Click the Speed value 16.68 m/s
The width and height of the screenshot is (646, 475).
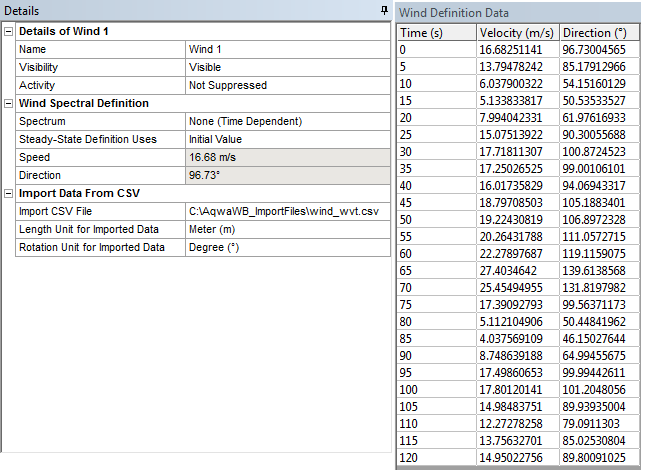point(286,157)
